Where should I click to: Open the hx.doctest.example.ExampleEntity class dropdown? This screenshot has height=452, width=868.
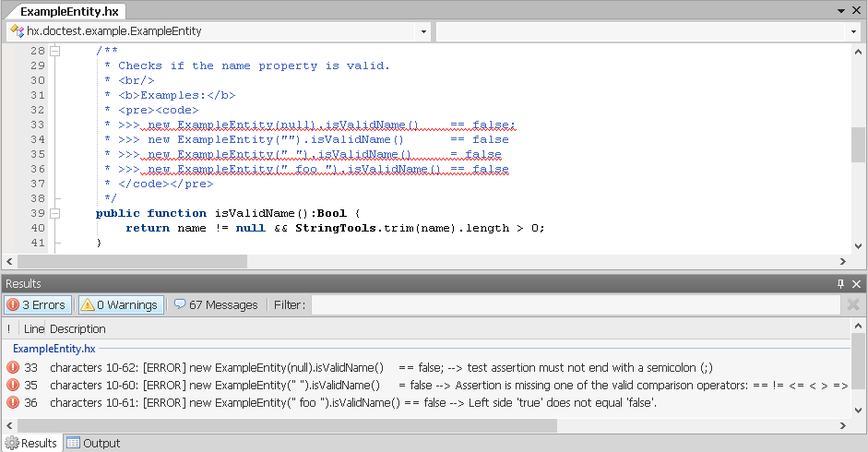(423, 31)
